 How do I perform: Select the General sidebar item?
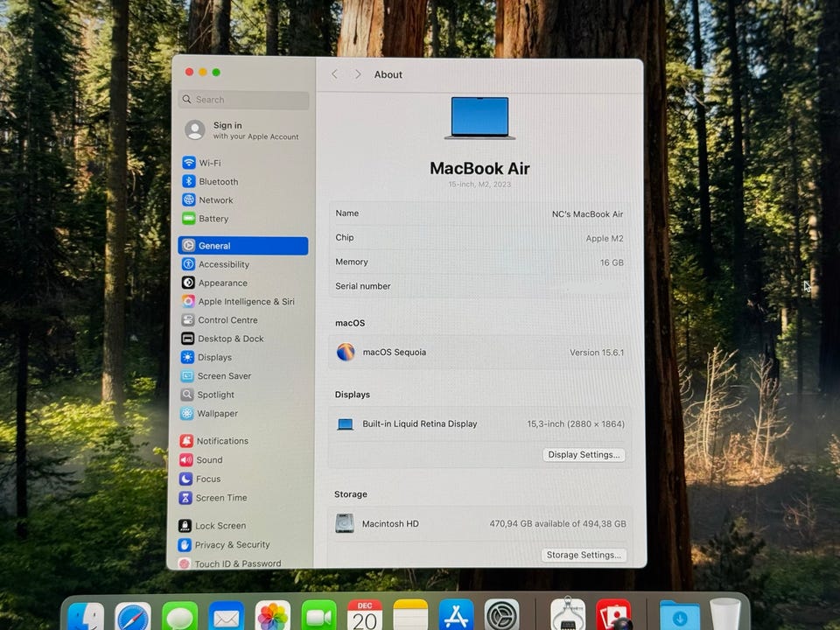pos(243,246)
